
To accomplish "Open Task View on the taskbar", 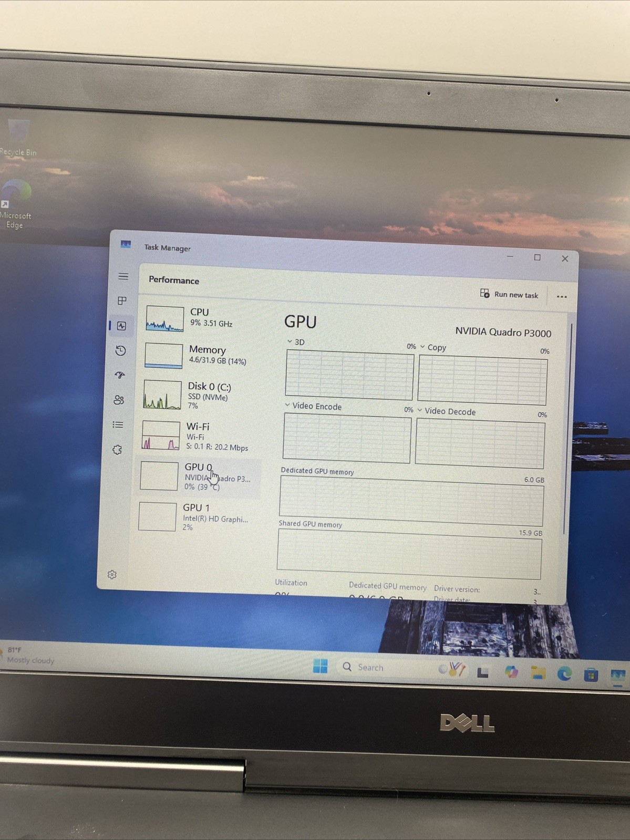I will click(483, 672).
